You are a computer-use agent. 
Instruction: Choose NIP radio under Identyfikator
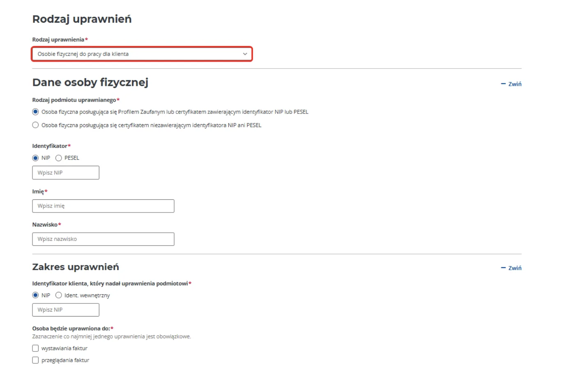click(x=36, y=158)
